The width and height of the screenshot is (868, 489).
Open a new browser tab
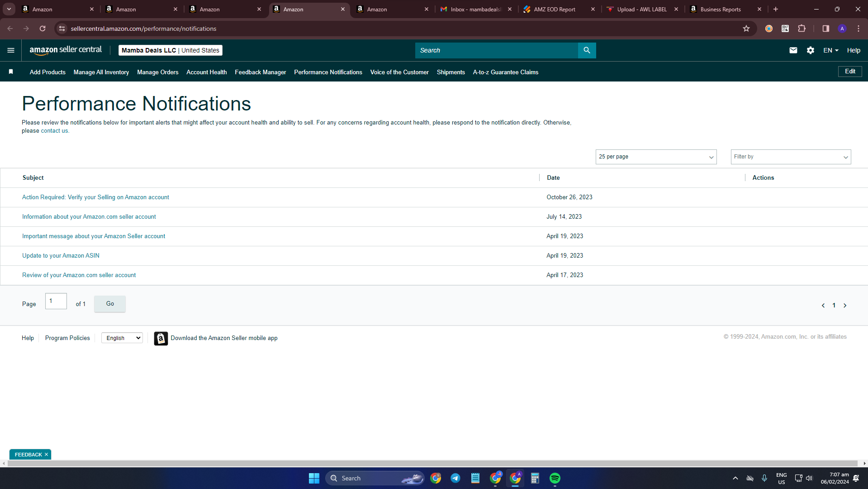tap(776, 9)
